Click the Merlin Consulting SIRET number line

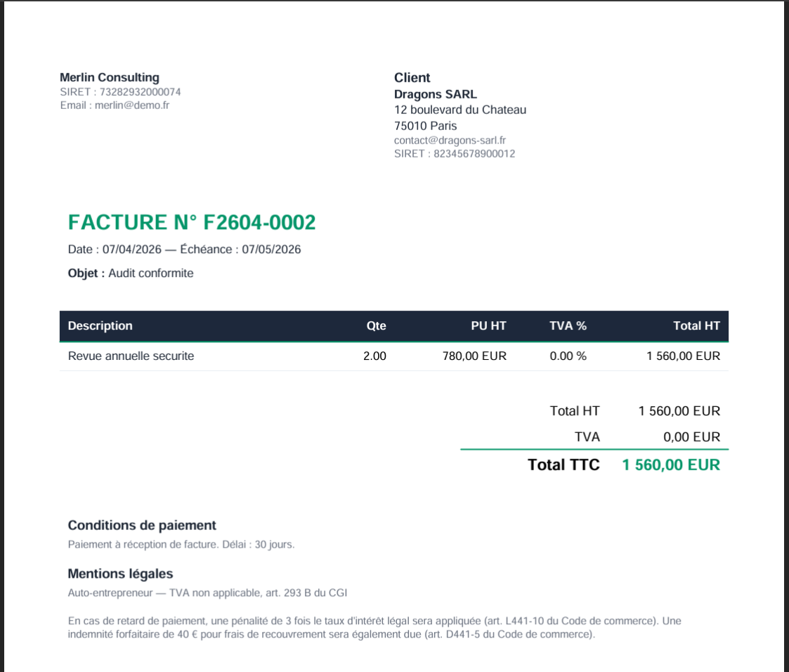[x=121, y=92]
